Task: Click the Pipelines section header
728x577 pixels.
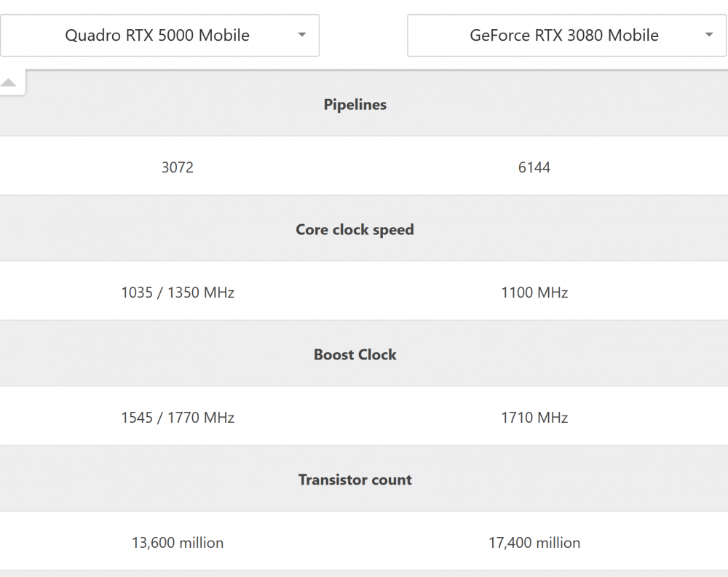Action: (355, 105)
